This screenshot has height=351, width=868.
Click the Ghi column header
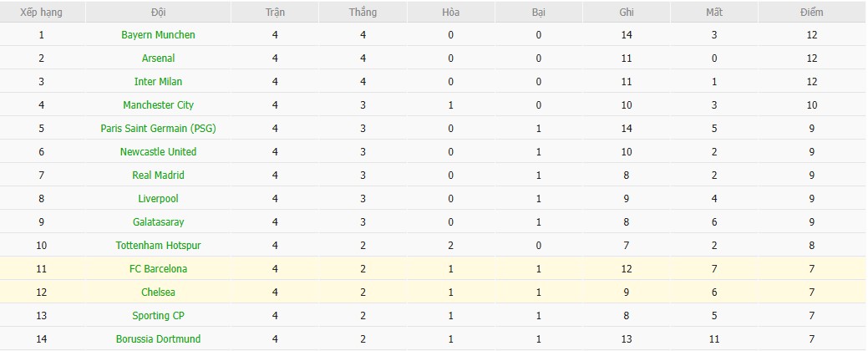click(627, 13)
